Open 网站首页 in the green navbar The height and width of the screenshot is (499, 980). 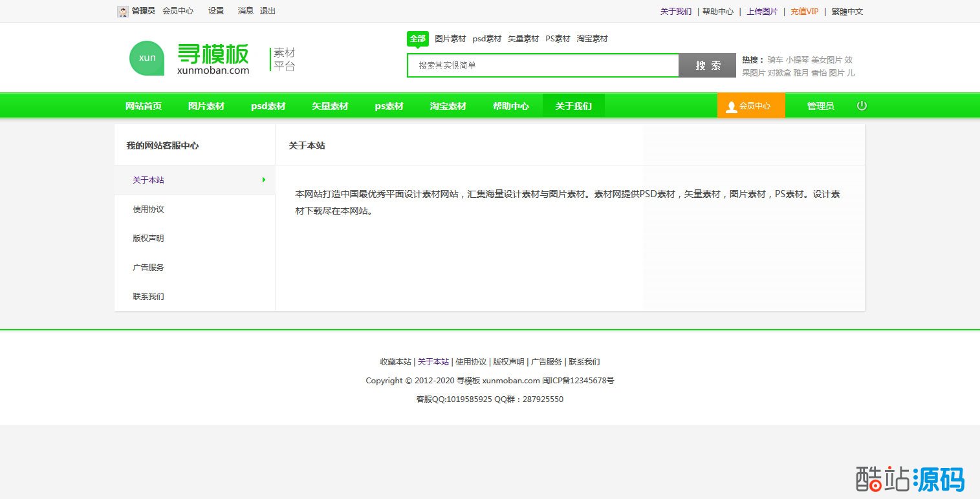[144, 106]
